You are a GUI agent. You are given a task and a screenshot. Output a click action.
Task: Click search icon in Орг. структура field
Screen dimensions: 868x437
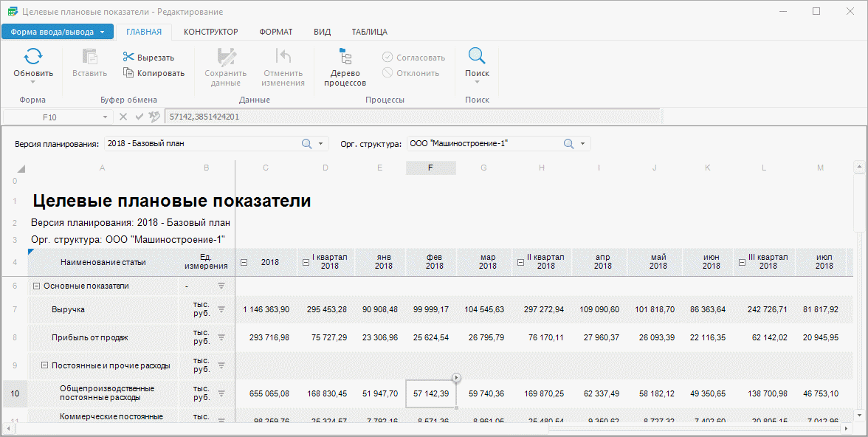pos(569,144)
